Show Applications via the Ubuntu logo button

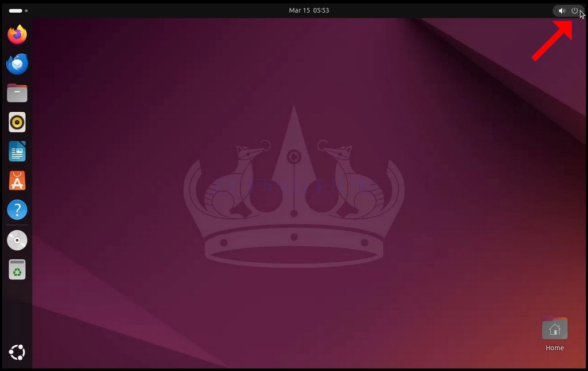click(x=17, y=352)
